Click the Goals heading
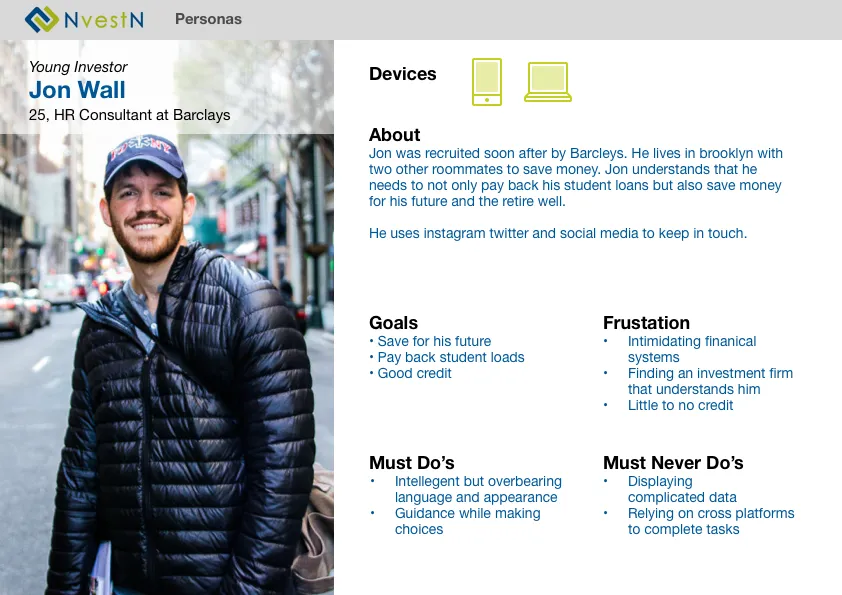Viewport: 842px width, 595px height. [x=394, y=323]
